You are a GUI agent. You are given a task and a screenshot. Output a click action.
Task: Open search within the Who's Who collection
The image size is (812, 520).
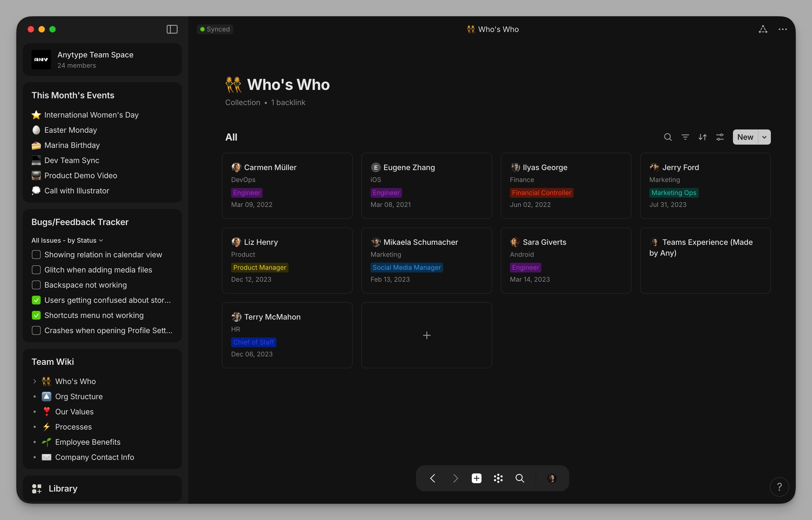(668, 137)
